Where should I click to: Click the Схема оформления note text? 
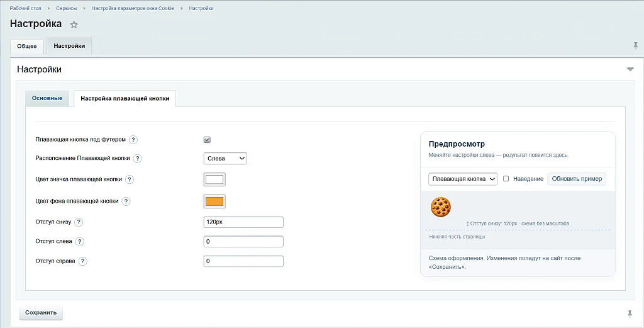(x=504, y=263)
